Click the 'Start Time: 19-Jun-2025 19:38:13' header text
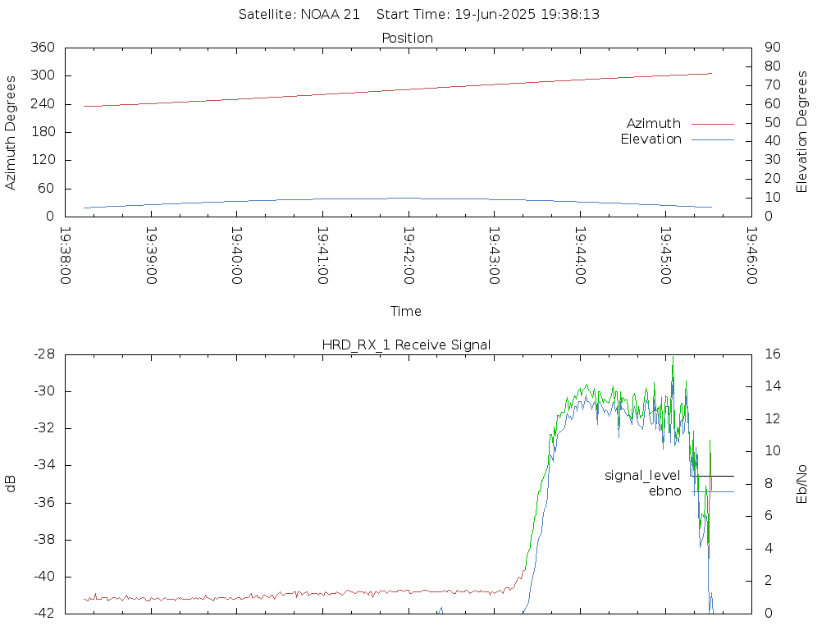The height and width of the screenshot is (630, 840). 487,15
